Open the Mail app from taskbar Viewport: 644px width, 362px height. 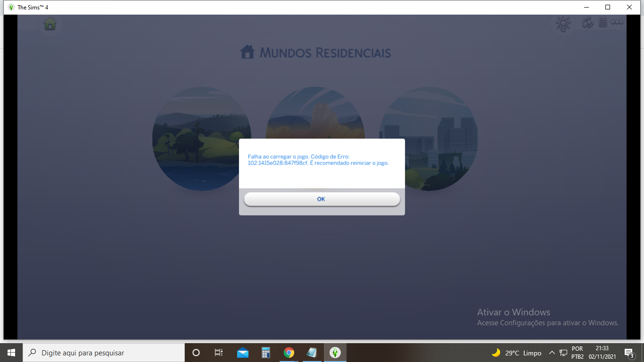pyautogui.click(x=243, y=353)
